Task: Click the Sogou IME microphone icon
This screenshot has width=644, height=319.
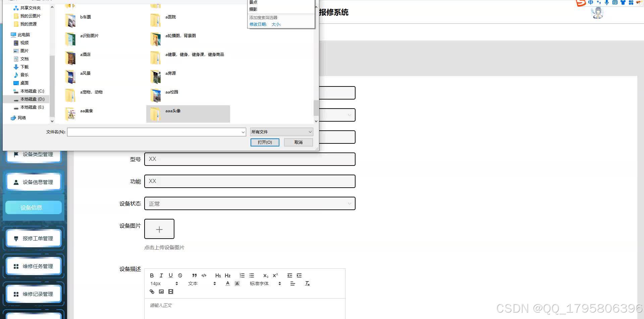Action: coord(607,3)
